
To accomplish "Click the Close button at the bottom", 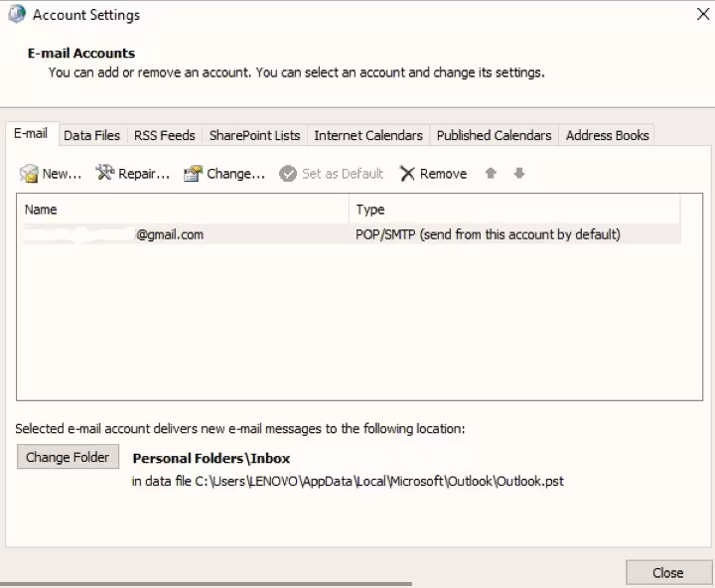I will click(x=667, y=572).
